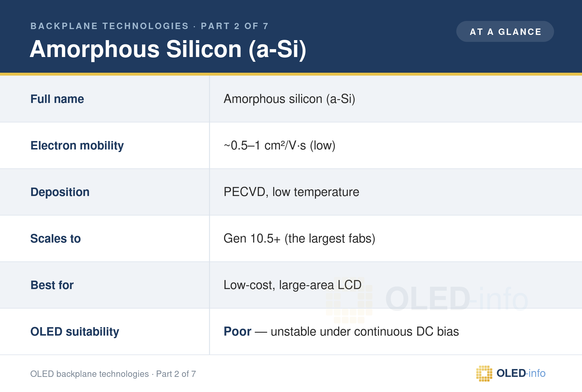
Task: Click the OLED-info pixel grid logo icon
Action: click(484, 373)
